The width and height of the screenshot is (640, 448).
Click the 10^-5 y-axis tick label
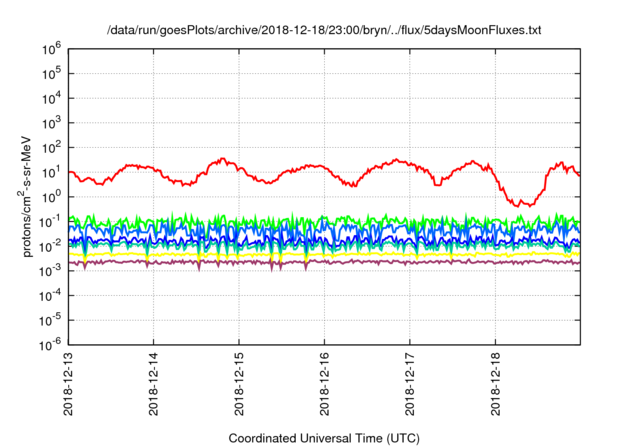(x=51, y=321)
